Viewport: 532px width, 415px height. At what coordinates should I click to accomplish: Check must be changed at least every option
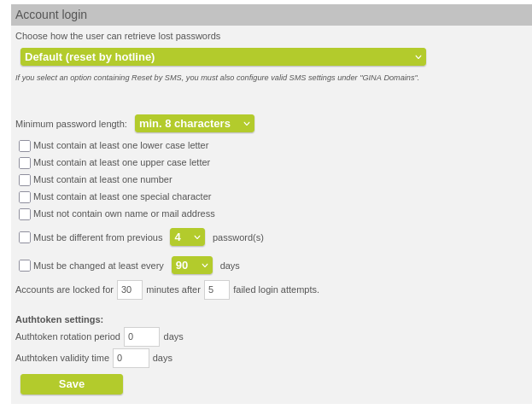tap(25, 266)
